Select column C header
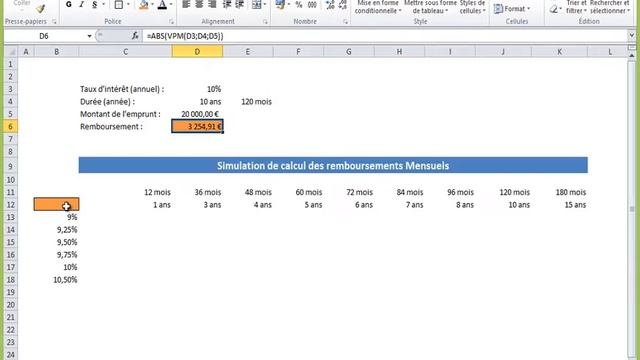Viewport: 640px width, 360px height. pyautogui.click(x=125, y=52)
